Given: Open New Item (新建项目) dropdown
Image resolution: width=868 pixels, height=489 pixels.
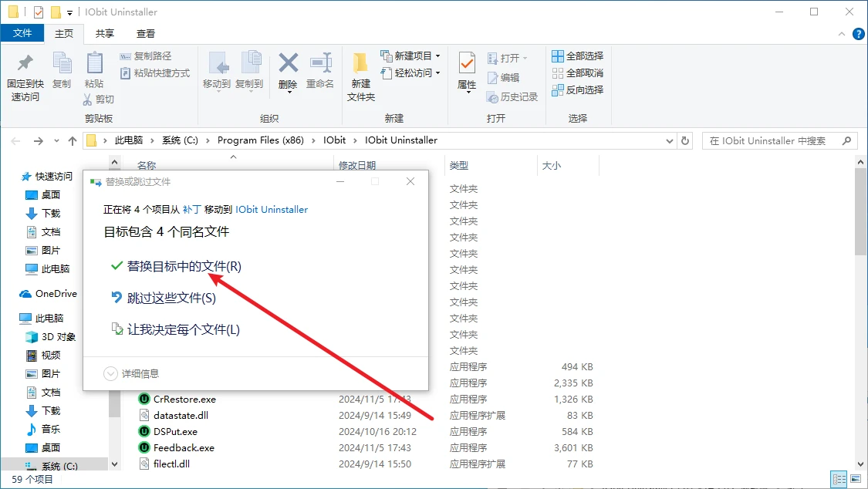Looking at the screenshot, I should 410,56.
